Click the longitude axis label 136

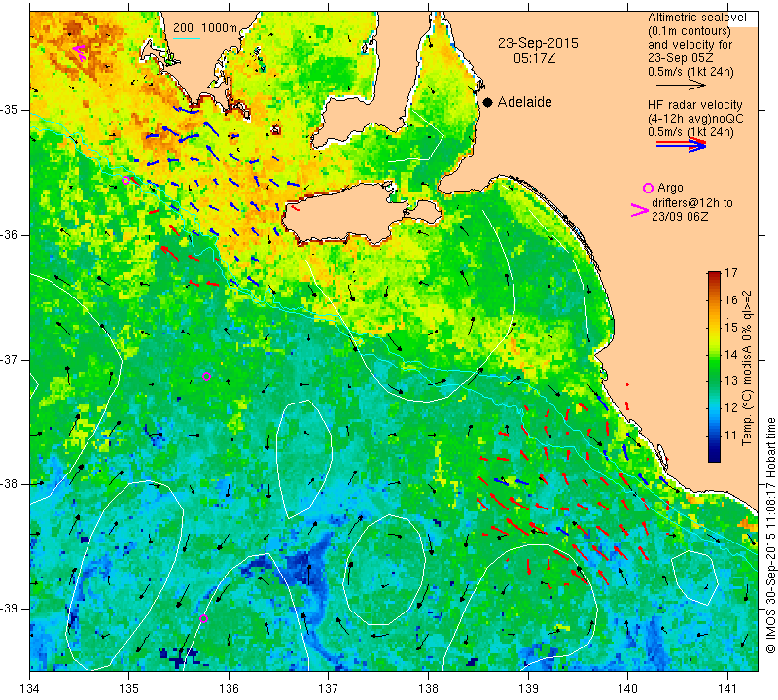229,688
